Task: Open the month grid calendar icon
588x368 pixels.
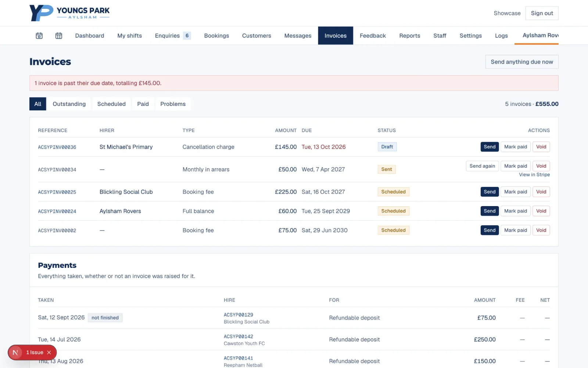Action: [x=59, y=36]
